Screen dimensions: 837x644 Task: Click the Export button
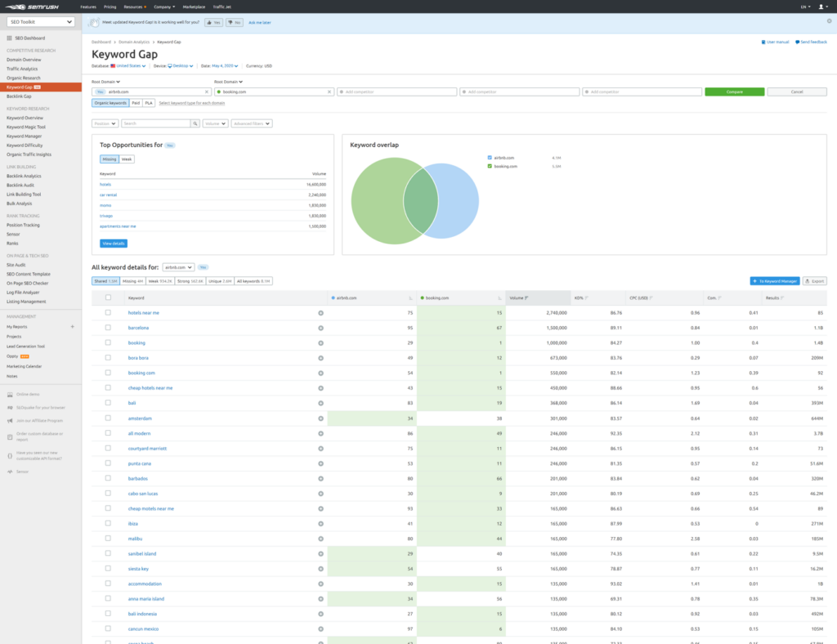[x=815, y=281]
